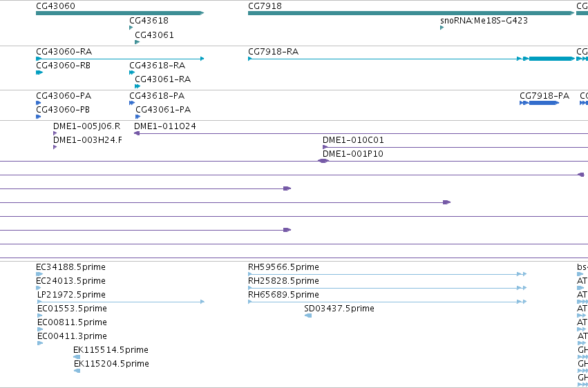
Task: Select the DME1-005J06.R clone label
Action: (x=86, y=126)
